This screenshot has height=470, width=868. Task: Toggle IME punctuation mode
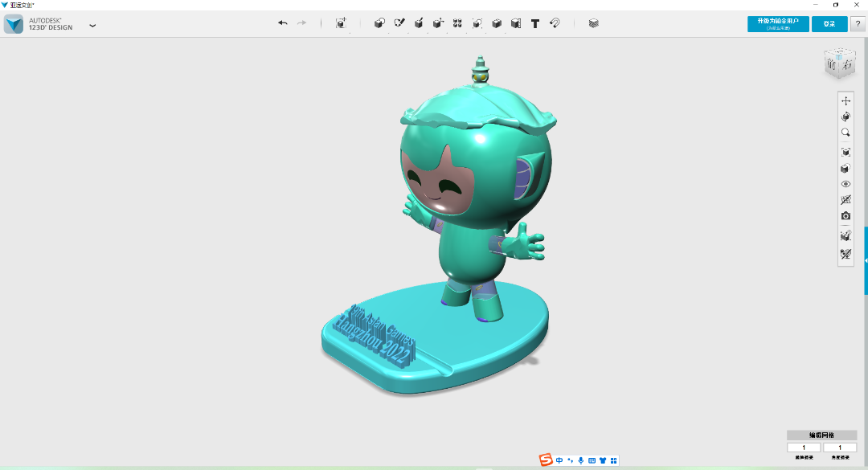coord(570,460)
